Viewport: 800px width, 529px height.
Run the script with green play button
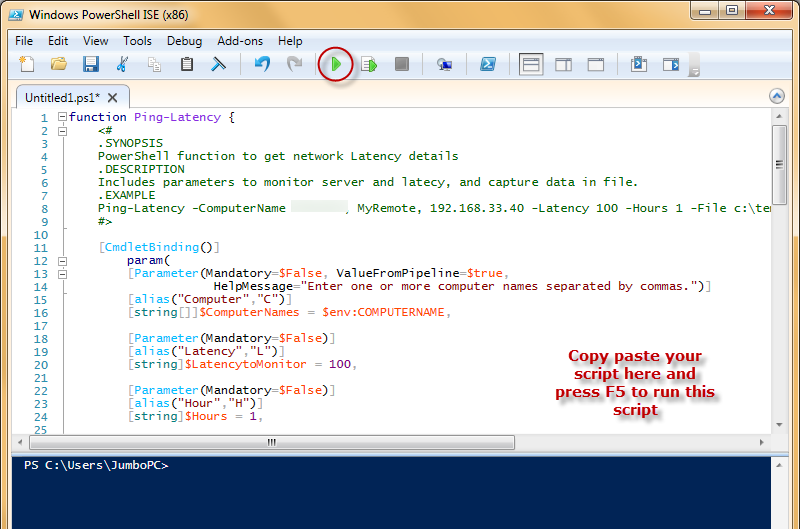[336, 64]
